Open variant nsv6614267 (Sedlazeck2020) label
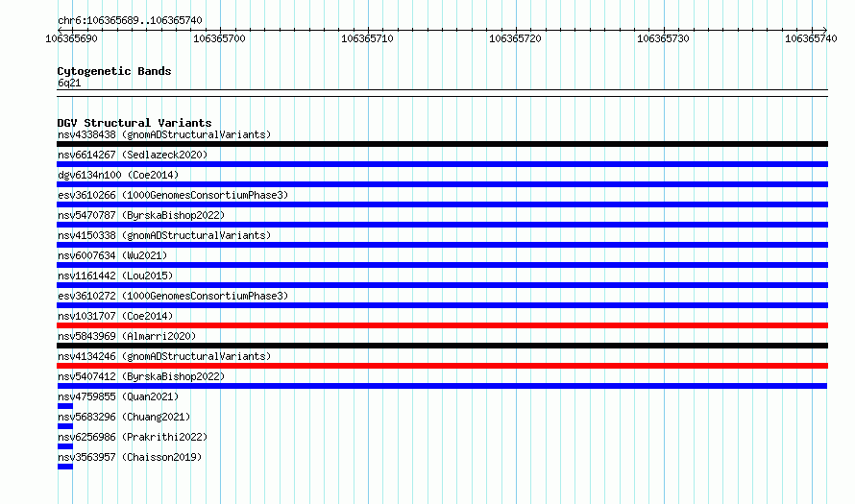This screenshot has width=855, height=504. 133,155
